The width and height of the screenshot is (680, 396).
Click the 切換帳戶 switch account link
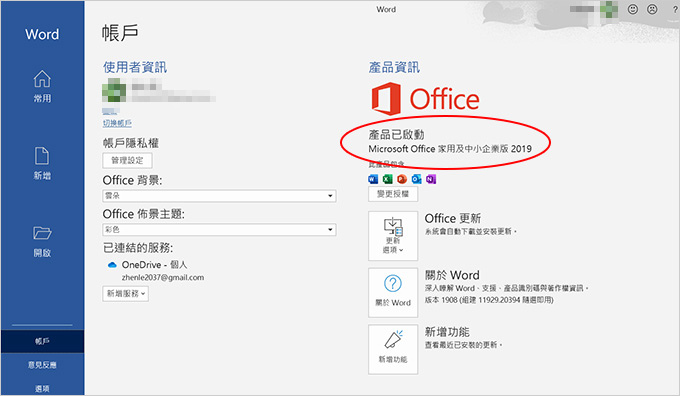117,123
